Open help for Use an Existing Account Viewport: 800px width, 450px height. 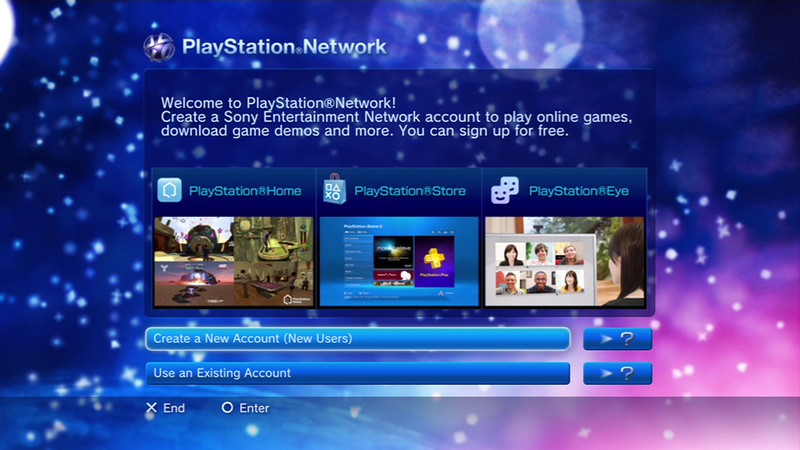click(617, 373)
